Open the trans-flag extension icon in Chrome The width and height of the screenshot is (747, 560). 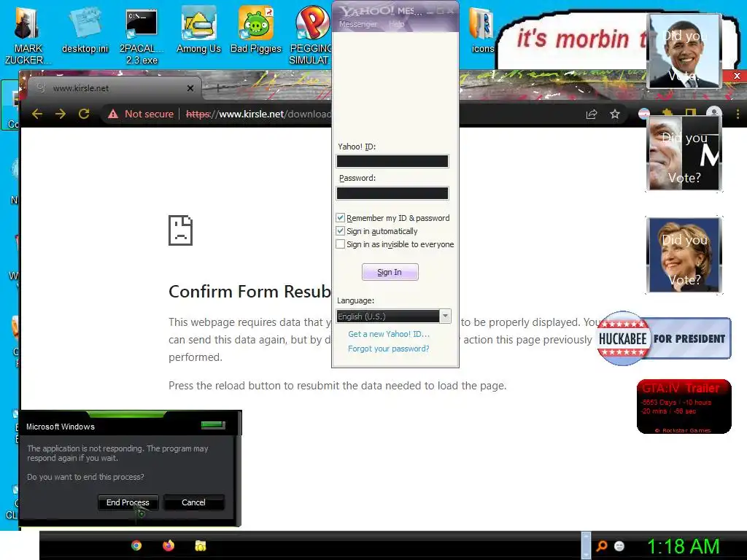tap(643, 113)
